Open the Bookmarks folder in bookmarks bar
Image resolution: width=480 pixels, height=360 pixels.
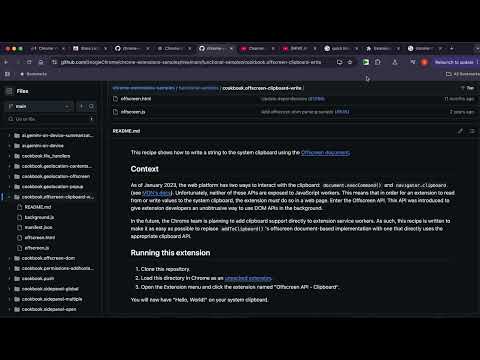tap(33, 74)
